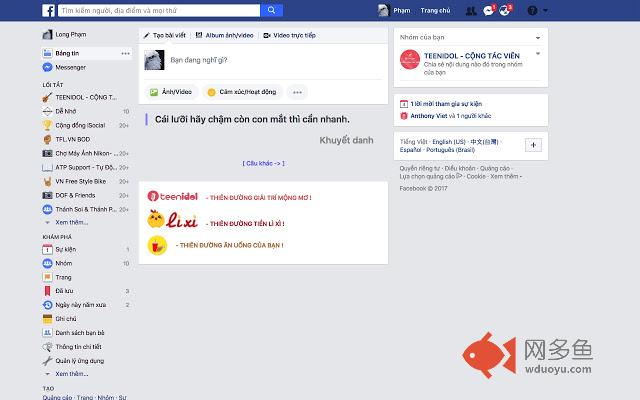Open the friend requests icon

(x=471, y=11)
